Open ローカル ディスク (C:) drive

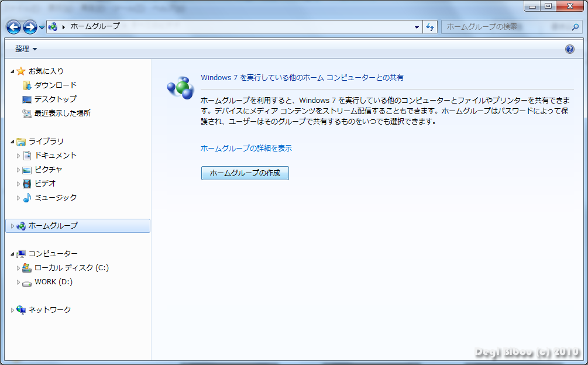[x=71, y=267]
